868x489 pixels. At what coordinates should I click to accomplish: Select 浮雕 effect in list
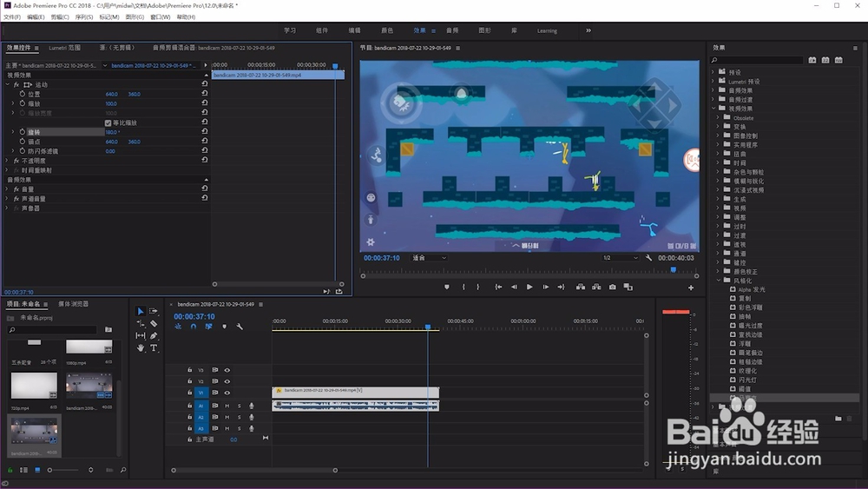tap(745, 343)
